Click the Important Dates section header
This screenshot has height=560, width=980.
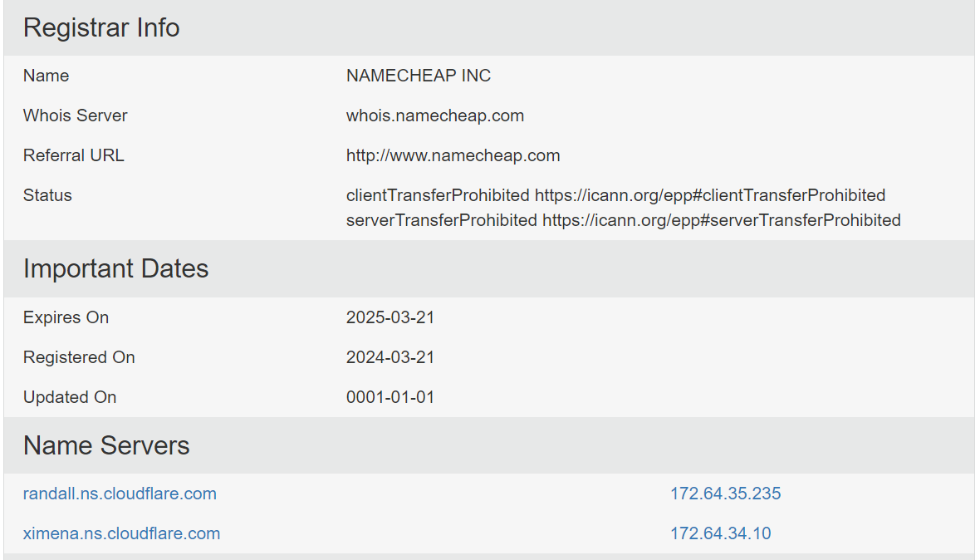point(115,268)
